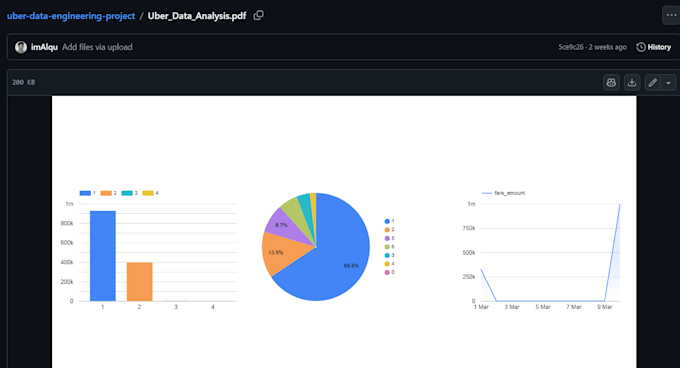The height and width of the screenshot is (368, 680).
Task: Open commit hash 5ce9c26
Action: click(x=571, y=47)
